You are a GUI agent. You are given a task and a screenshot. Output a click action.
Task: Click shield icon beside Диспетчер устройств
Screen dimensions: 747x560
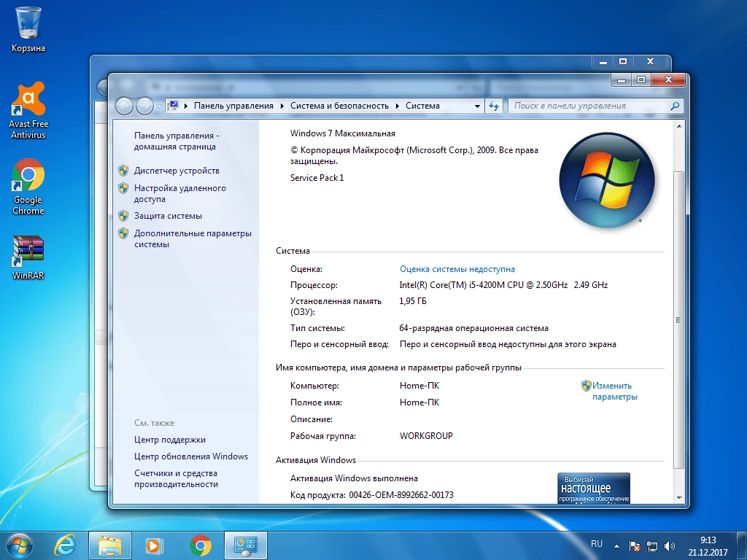[x=123, y=171]
